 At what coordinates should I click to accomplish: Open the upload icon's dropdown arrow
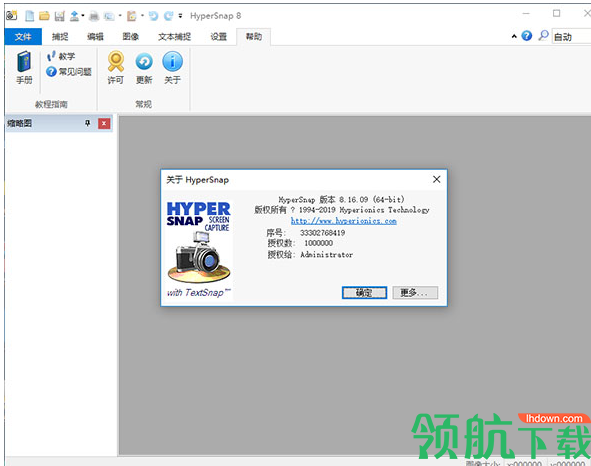click(83, 15)
